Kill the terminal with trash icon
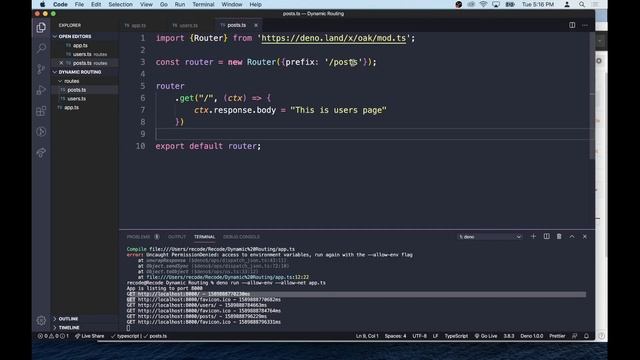This screenshot has width=640, height=360. (559, 236)
